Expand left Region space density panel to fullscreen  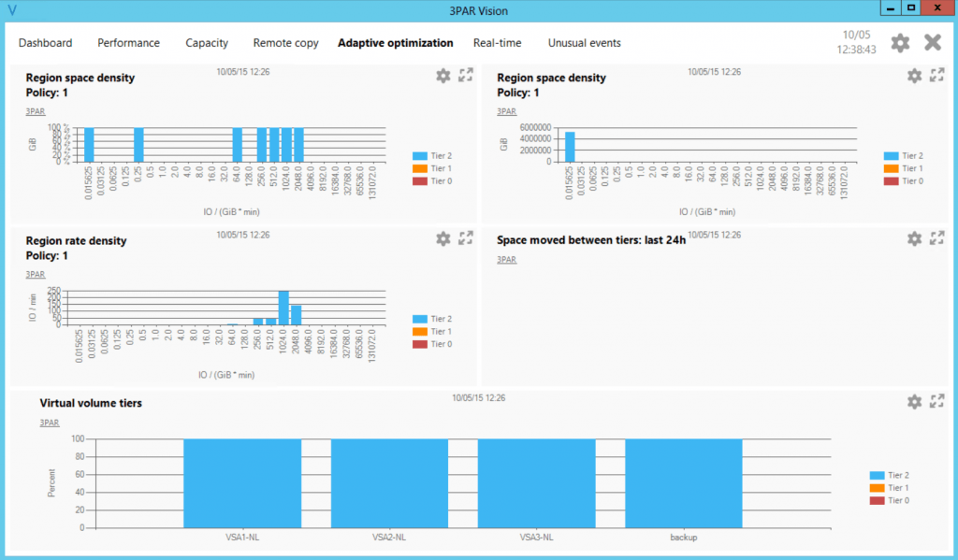pos(466,75)
